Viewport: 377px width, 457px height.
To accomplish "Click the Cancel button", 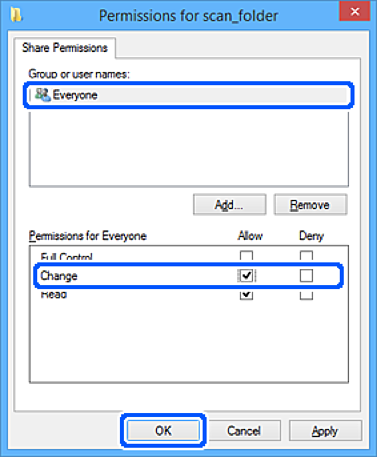I will tap(244, 431).
